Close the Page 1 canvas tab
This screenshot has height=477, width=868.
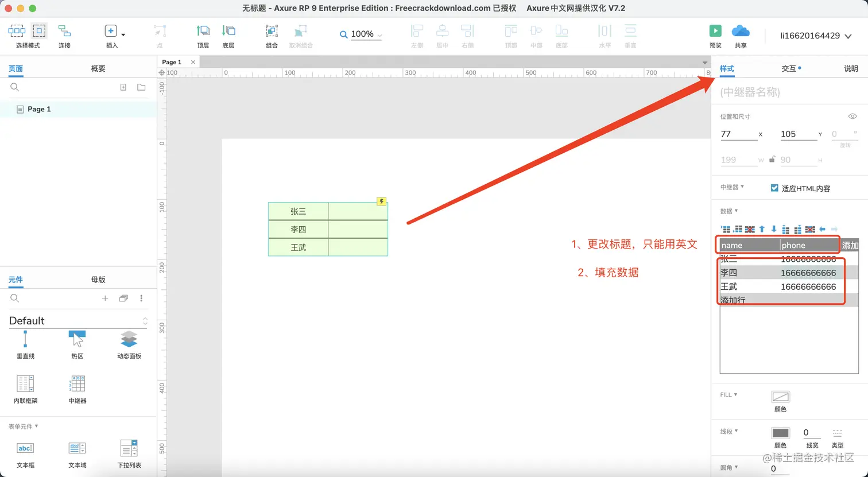(193, 62)
